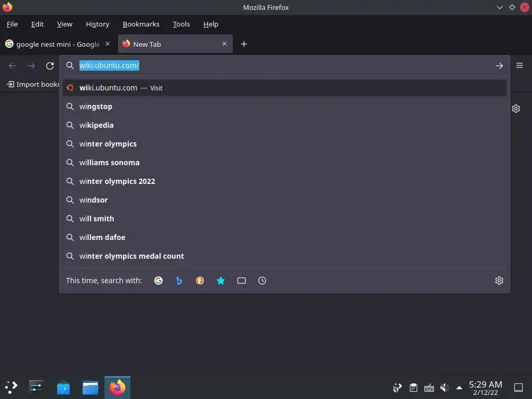
Task: Open the Tools menu
Action: click(x=181, y=24)
